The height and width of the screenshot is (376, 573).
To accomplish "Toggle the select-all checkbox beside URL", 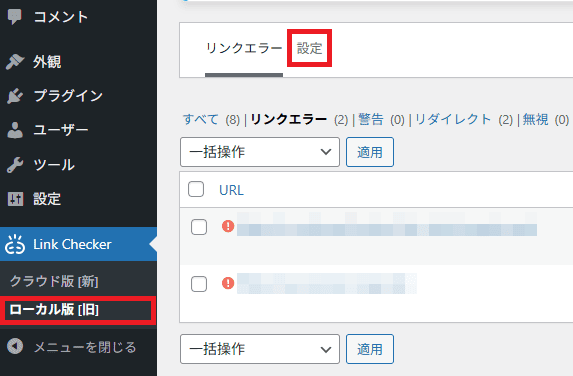I will pyautogui.click(x=196, y=189).
